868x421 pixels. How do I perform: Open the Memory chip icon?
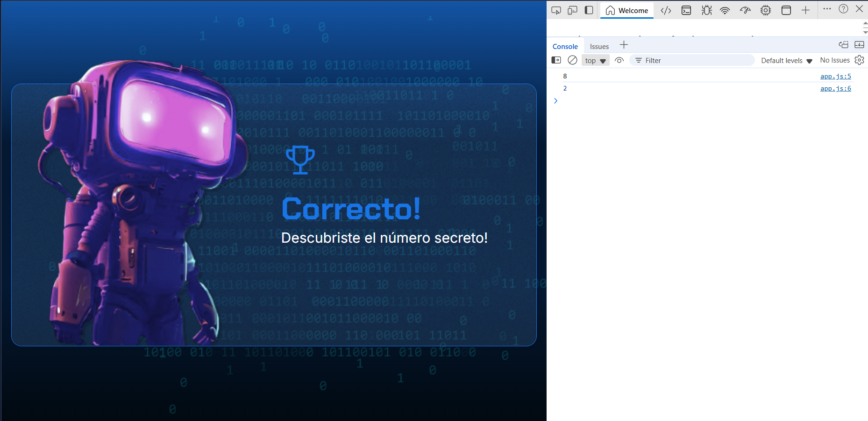766,10
